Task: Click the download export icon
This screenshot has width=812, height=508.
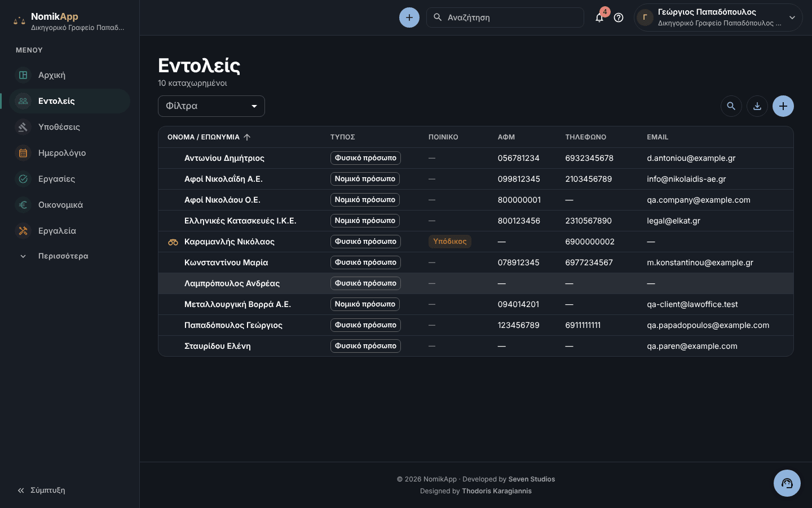Action: pyautogui.click(x=757, y=106)
